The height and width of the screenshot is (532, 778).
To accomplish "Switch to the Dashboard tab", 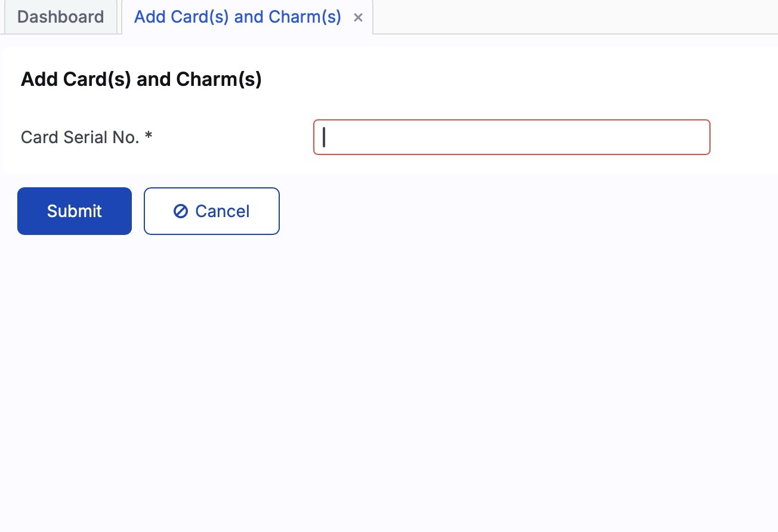I will [60, 17].
